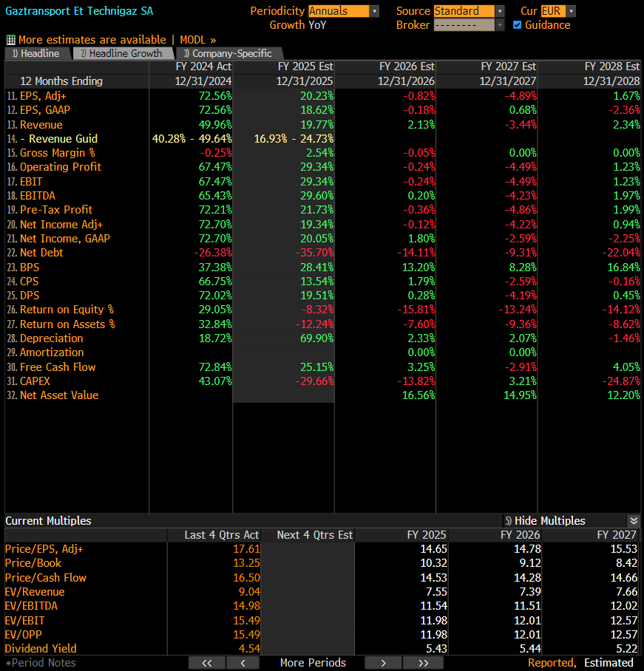The image size is (644, 671).
Task: Open the MODL estimates grid icon
Action: 10,40
